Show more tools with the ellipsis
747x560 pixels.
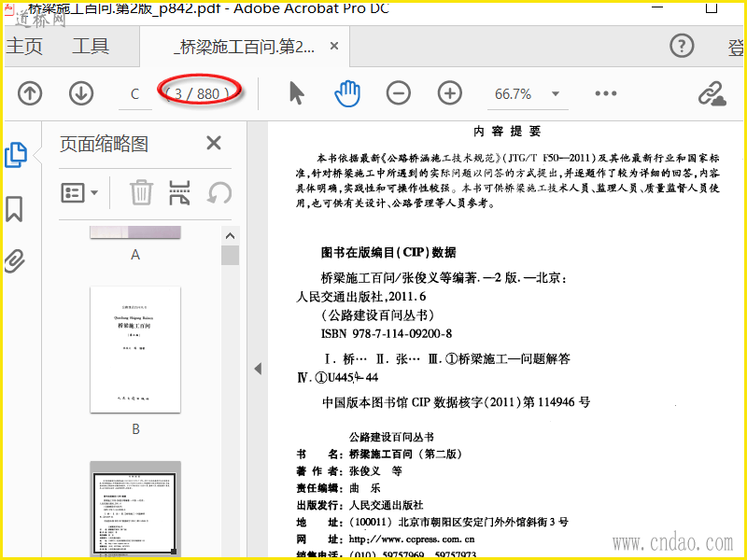coord(606,93)
